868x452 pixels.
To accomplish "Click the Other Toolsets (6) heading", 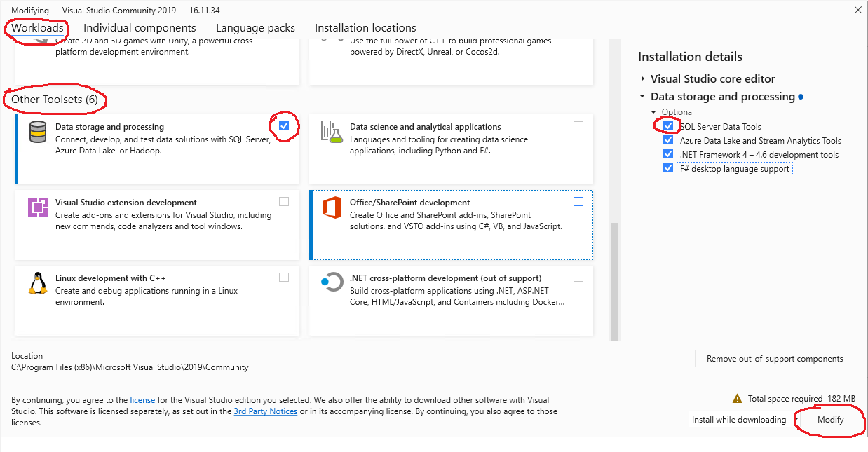I will (x=55, y=100).
